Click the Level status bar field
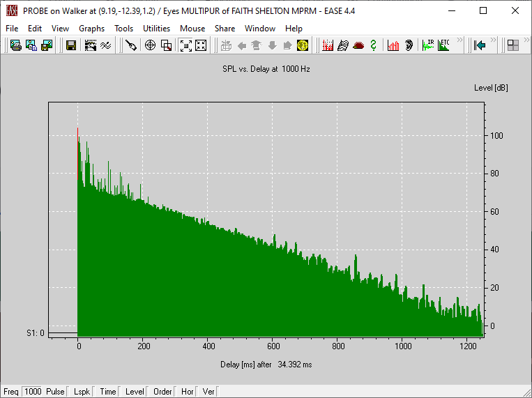 point(136,392)
